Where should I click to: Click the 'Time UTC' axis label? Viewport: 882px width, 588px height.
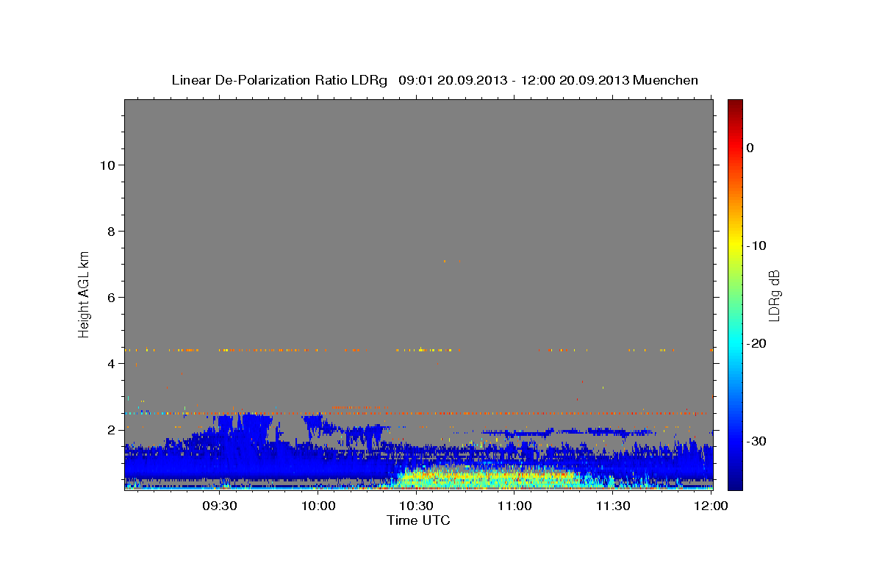tap(418, 520)
